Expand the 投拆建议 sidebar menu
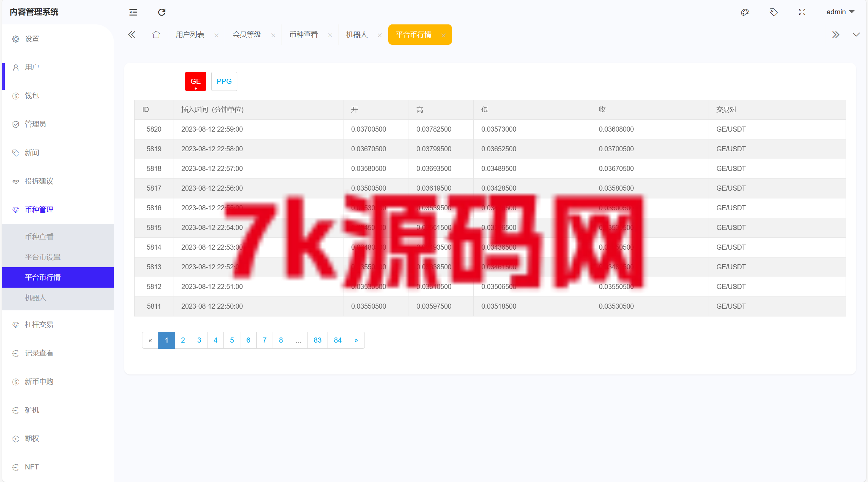Image resolution: width=868 pixels, height=482 pixels. 58,181
